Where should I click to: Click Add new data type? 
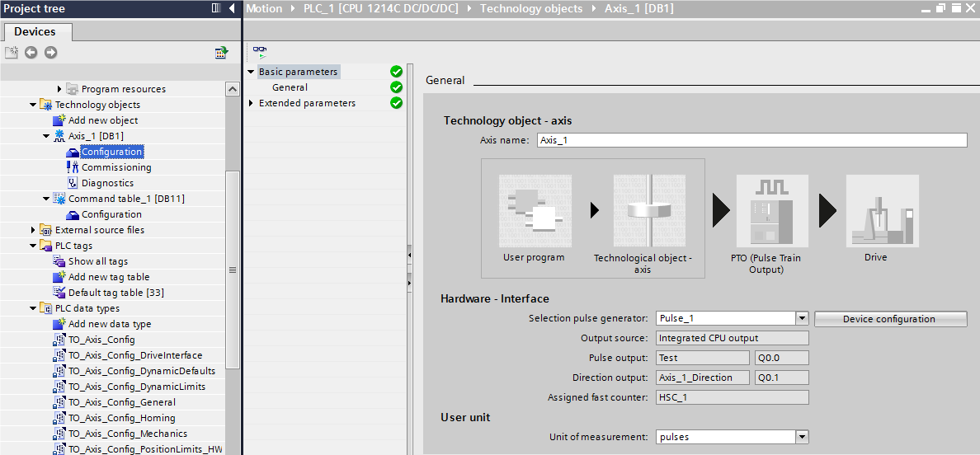tap(110, 324)
